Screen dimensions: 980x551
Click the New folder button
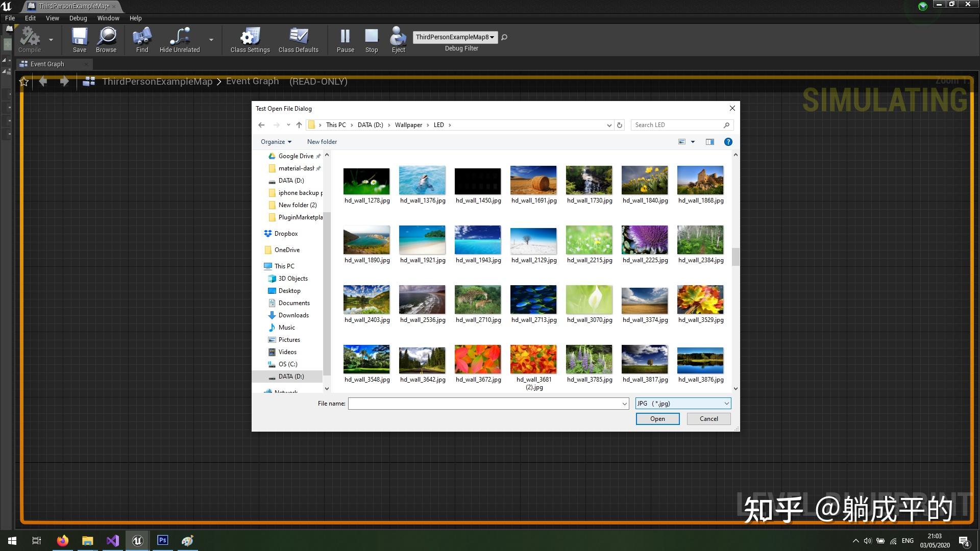tap(322, 142)
